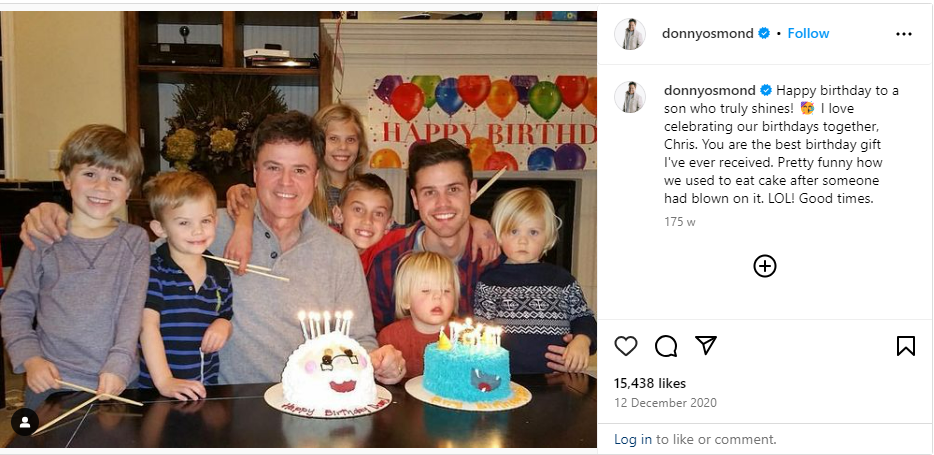Like the post with the heart icon
The image size is (934, 455).
tap(625, 345)
